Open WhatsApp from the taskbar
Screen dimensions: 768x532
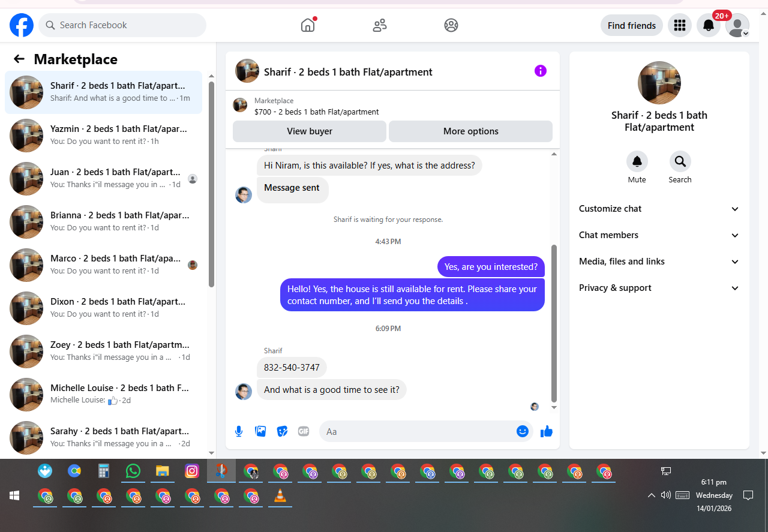pos(133,471)
